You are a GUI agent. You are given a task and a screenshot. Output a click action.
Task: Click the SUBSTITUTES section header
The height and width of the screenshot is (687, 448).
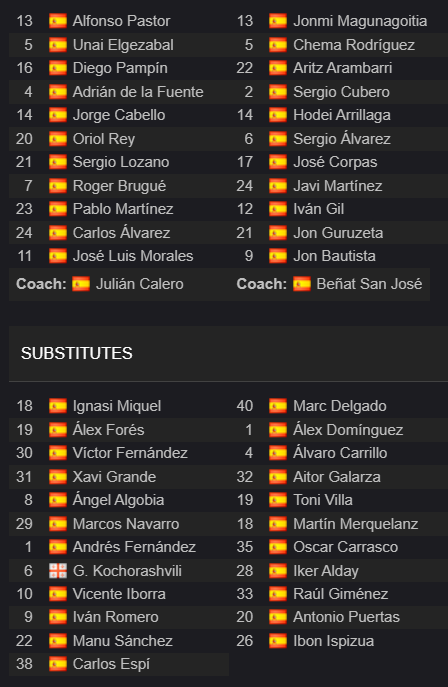(77, 354)
